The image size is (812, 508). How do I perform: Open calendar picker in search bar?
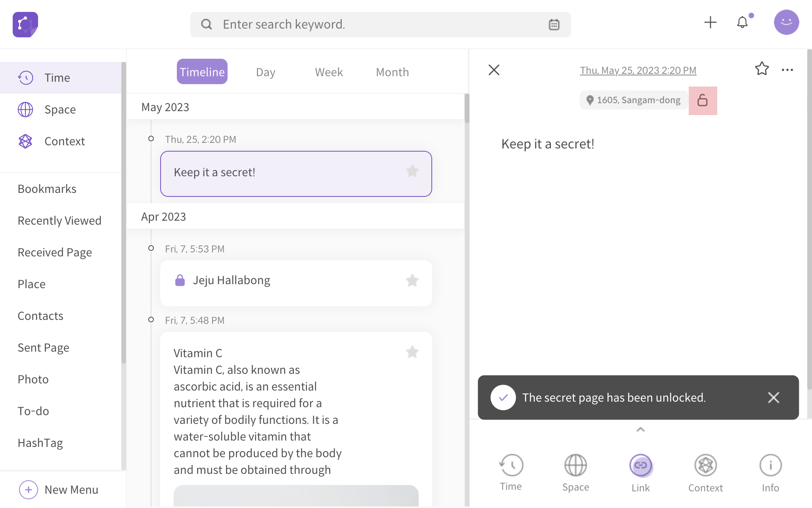pyautogui.click(x=554, y=25)
